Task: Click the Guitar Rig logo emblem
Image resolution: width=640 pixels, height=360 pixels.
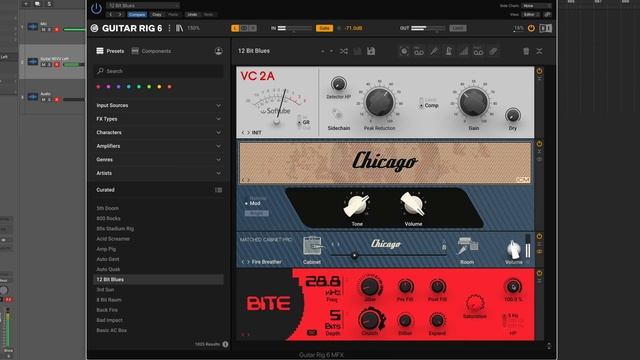Action: 94,28
